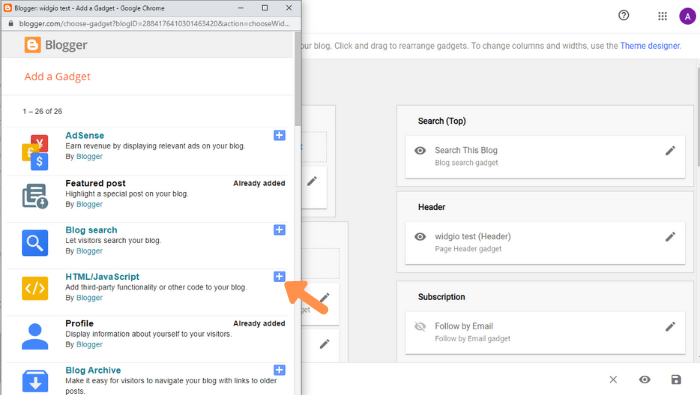Click the HTML/JavaScript code icon

(35, 288)
